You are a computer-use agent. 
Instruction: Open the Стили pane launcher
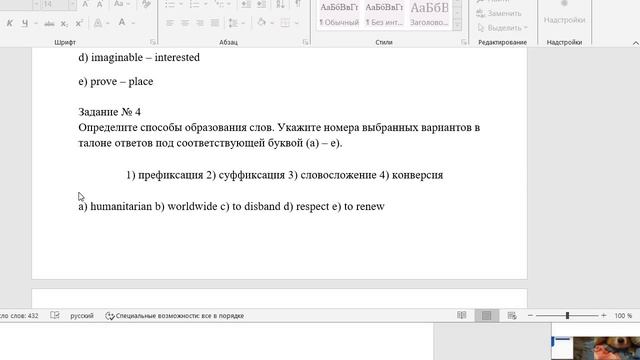pyautogui.click(x=464, y=42)
